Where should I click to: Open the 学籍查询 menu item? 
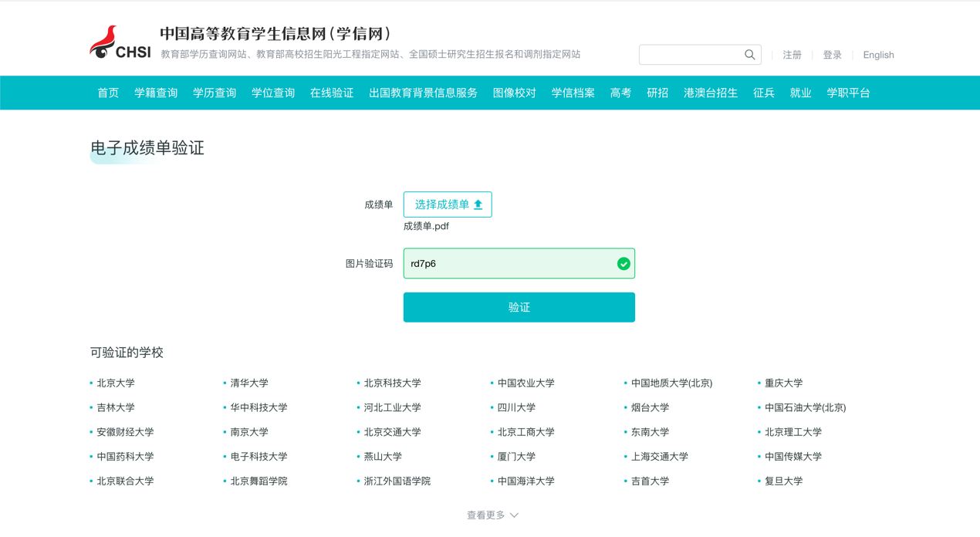coord(156,93)
